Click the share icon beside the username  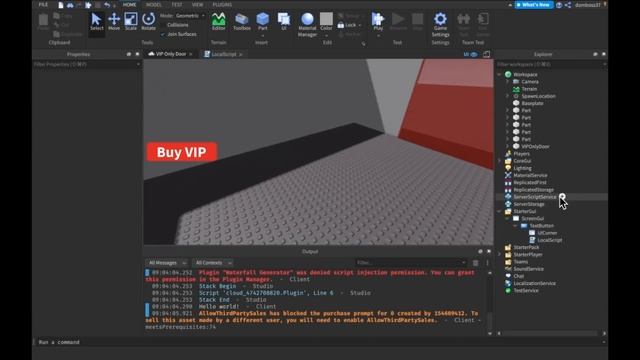(x=568, y=5)
